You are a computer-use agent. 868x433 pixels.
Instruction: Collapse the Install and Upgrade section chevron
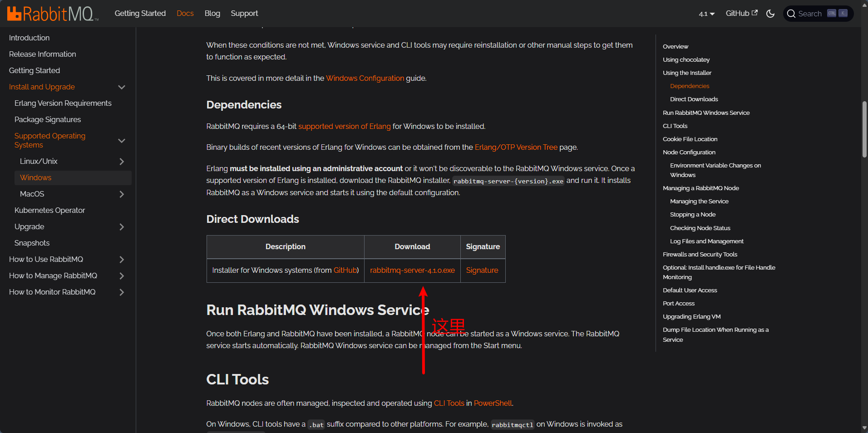coord(122,87)
